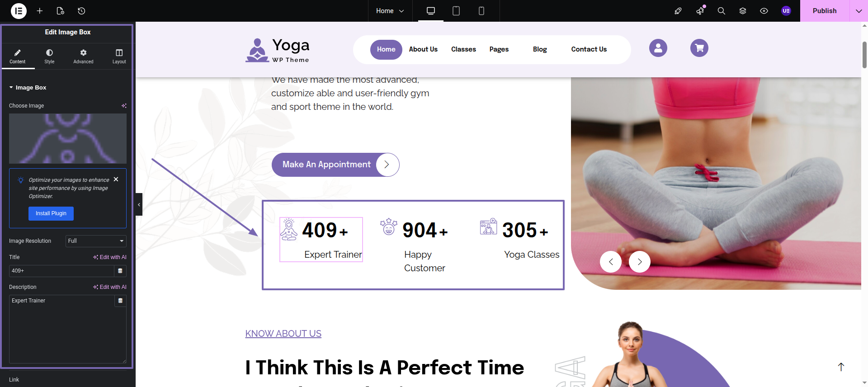Dismiss the Image Optimizer notice
The height and width of the screenshot is (387, 868).
(x=116, y=179)
